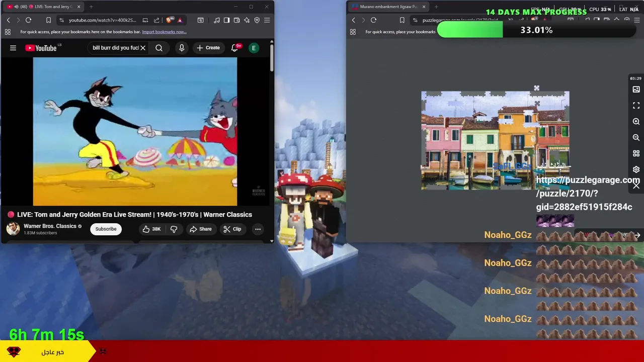Reload the YouTube page
The height and width of the screenshot is (362, 644).
click(28, 20)
